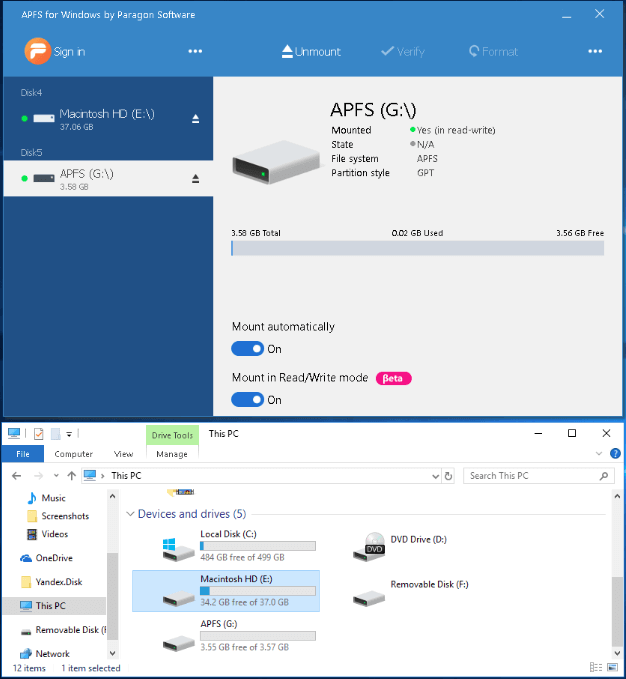
Task: Open the address bar history dropdown
Action: click(x=433, y=476)
